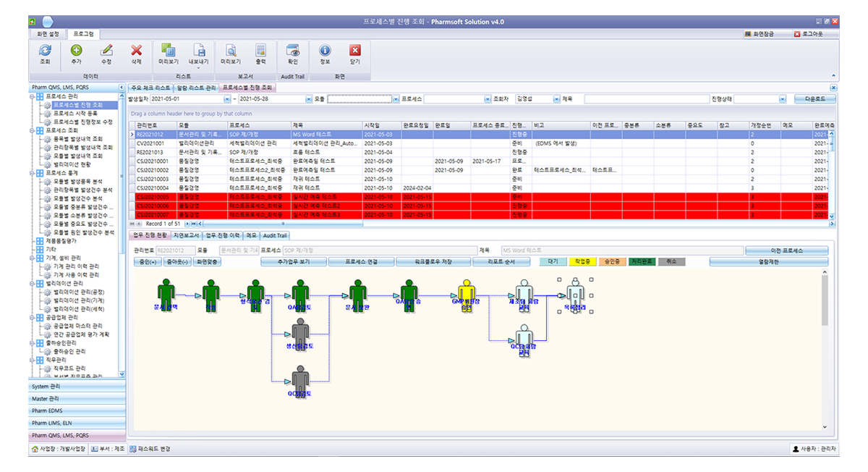Switch to the 지연보고서 tab
The width and height of the screenshot is (868, 472).
point(187,235)
